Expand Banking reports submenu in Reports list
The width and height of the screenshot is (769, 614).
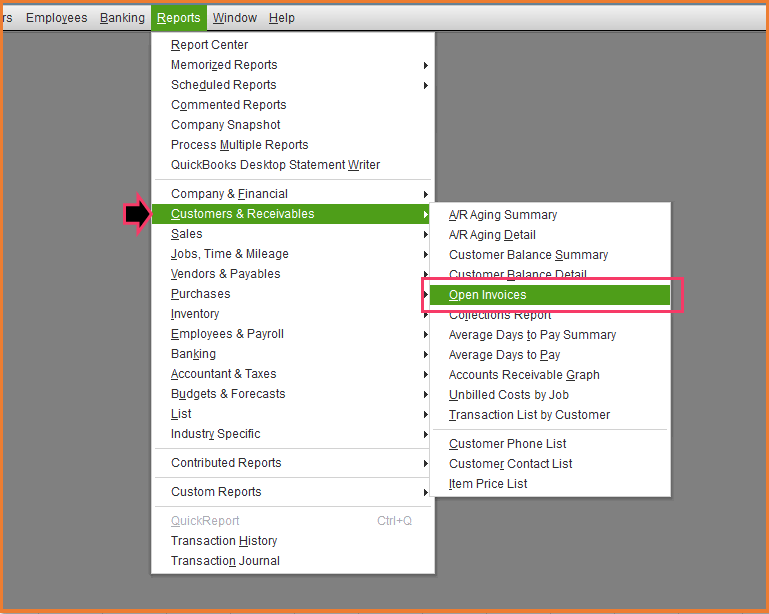pos(291,354)
